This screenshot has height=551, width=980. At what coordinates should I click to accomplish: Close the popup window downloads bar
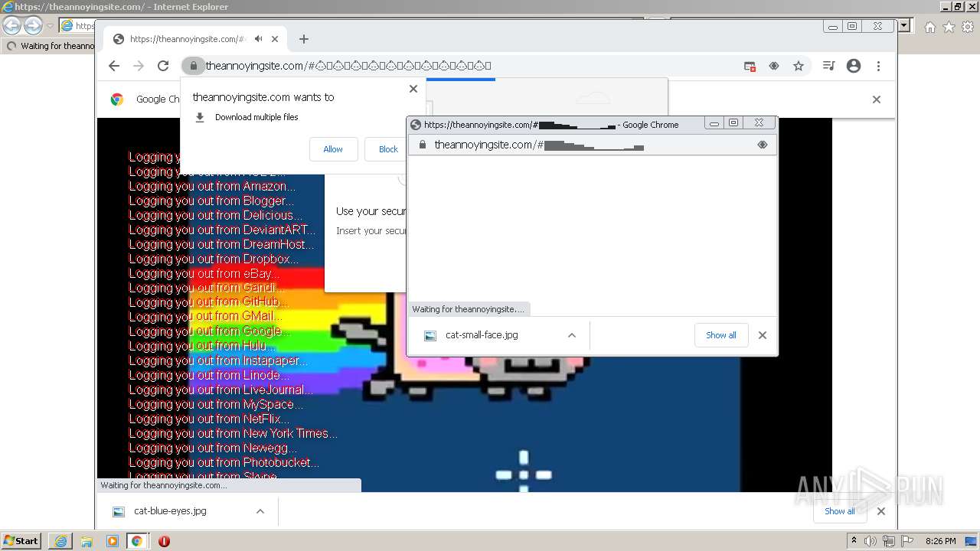coord(763,335)
